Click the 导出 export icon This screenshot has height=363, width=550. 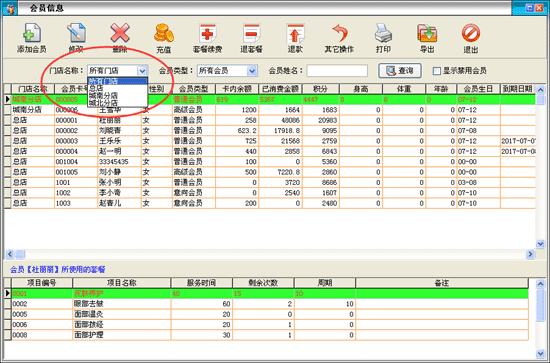click(427, 33)
